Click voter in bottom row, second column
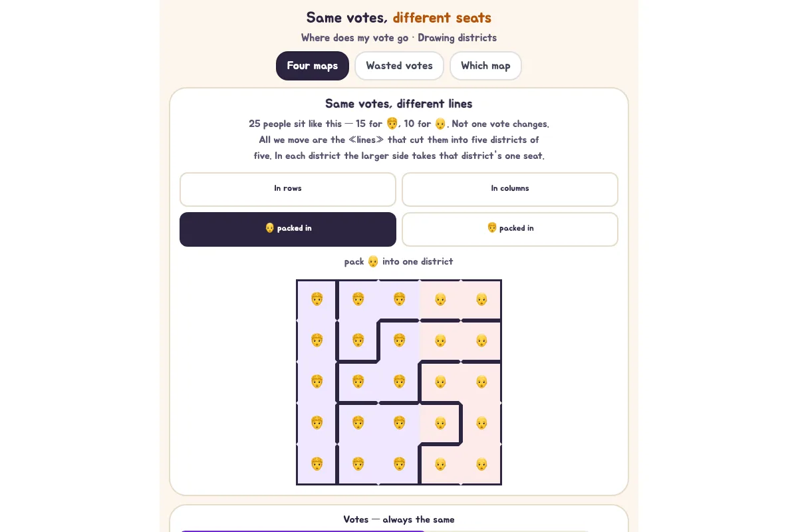Image resolution: width=798 pixels, height=532 pixels. pos(358,464)
